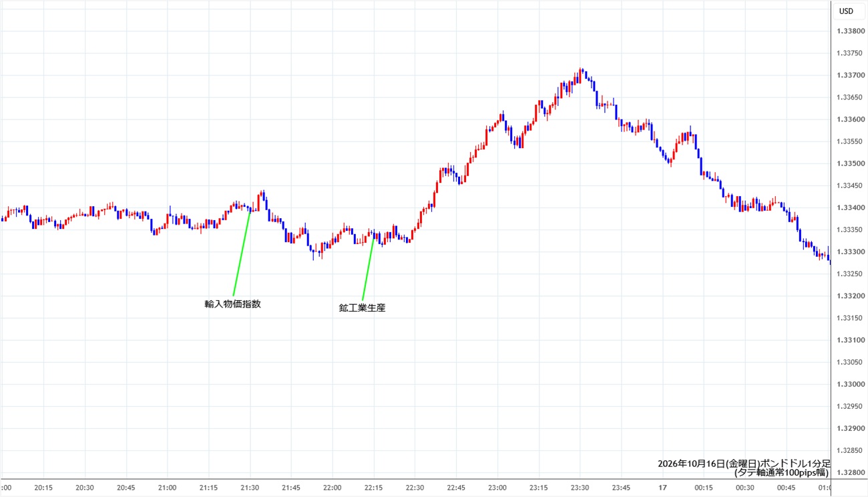Image resolution: width=868 pixels, height=497 pixels.
Task: Select the 23:30 time axis label
Action: tap(580, 488)
